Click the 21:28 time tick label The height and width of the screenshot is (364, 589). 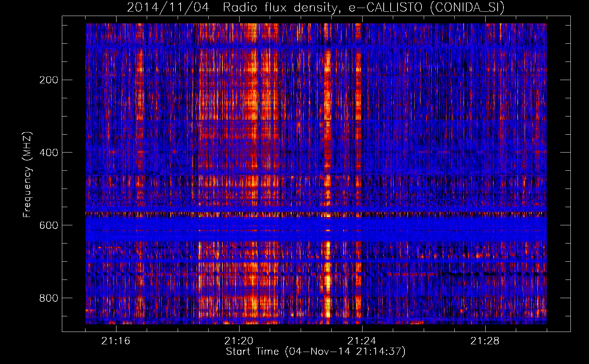coord(485,341)
